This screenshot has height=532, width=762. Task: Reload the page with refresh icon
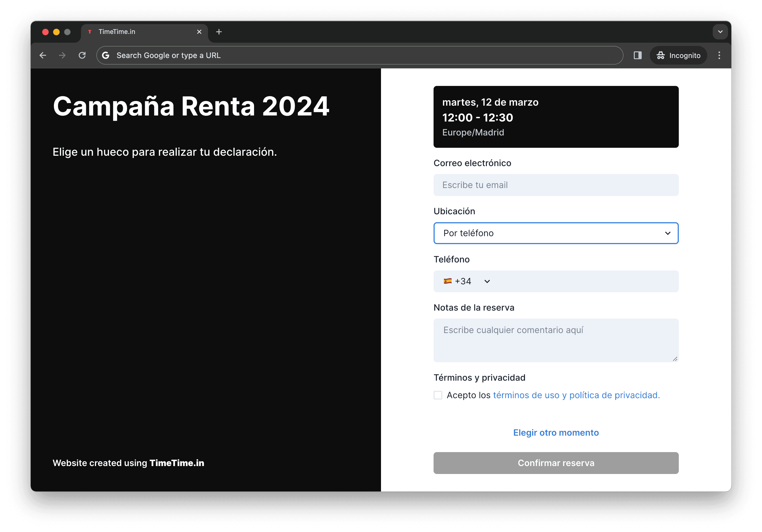coord(82,56)
